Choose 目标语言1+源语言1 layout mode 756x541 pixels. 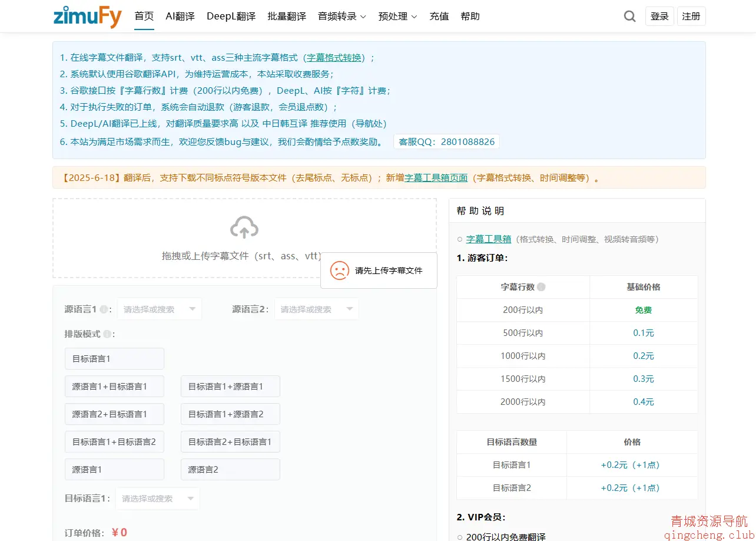(230, 387)
